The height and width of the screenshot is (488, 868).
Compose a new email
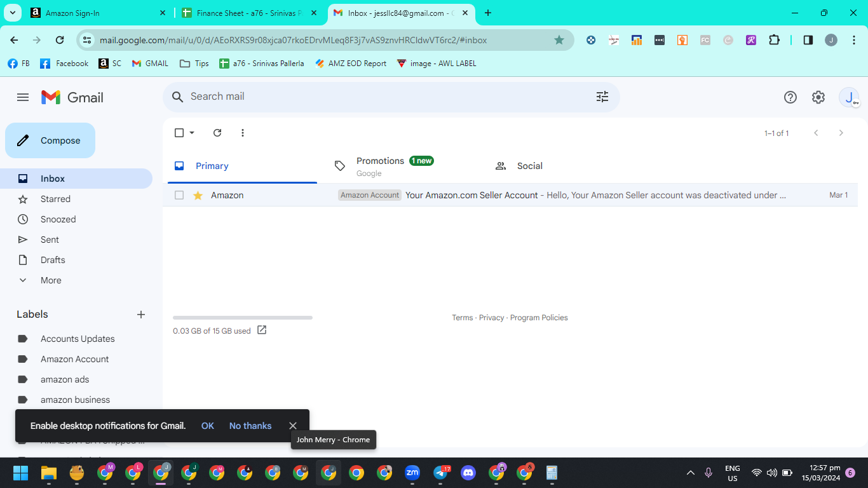(50, 140)
